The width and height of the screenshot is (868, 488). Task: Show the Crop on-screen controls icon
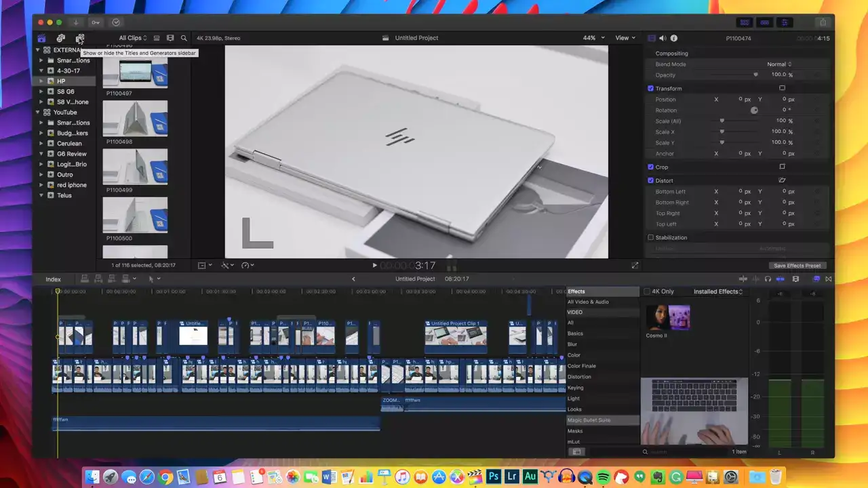point(782,167)
